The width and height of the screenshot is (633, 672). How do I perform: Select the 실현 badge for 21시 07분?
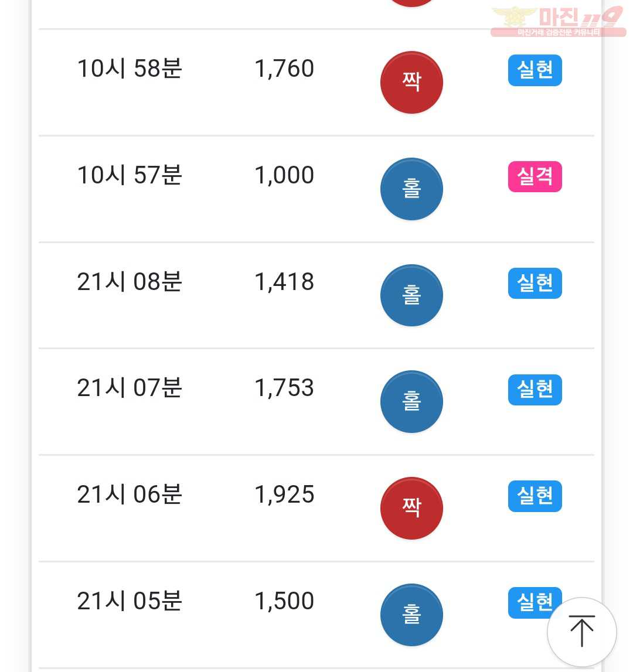point(535,390)
